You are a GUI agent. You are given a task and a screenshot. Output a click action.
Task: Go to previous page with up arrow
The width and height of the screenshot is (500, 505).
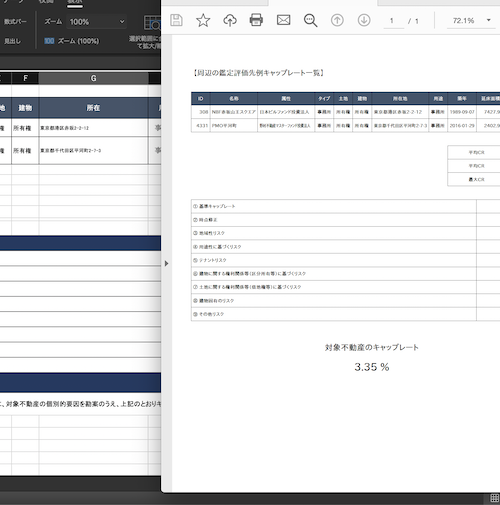(337, 20)
